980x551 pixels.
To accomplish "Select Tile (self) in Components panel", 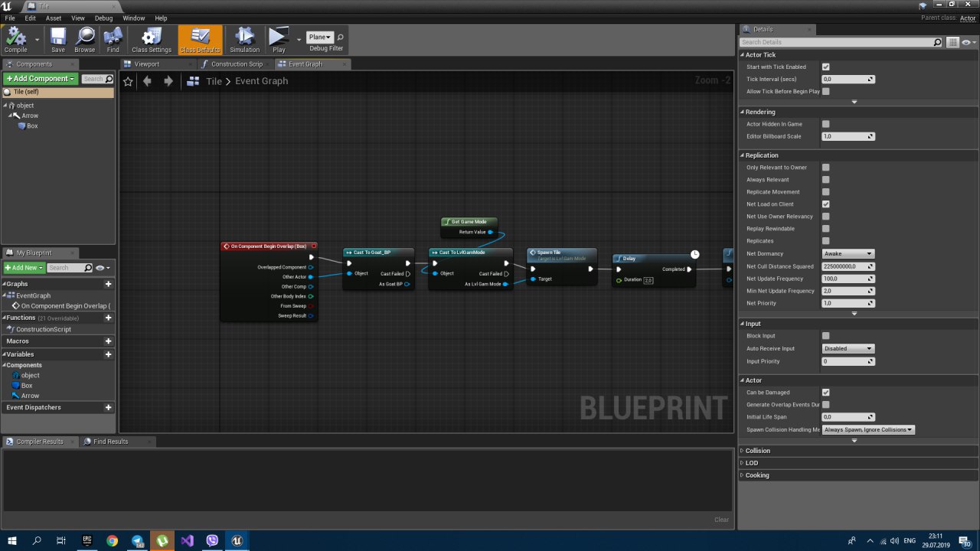I will pos(58,92).
